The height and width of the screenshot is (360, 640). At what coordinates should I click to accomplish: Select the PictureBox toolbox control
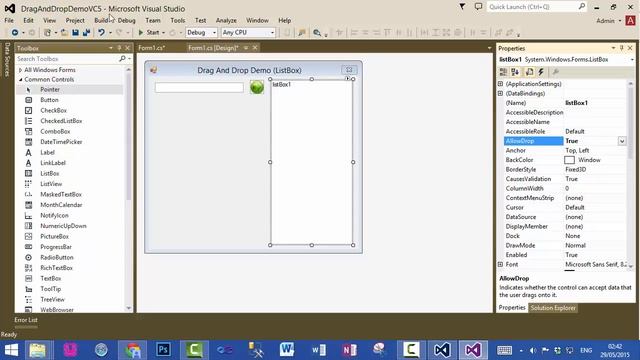[54, 237]
